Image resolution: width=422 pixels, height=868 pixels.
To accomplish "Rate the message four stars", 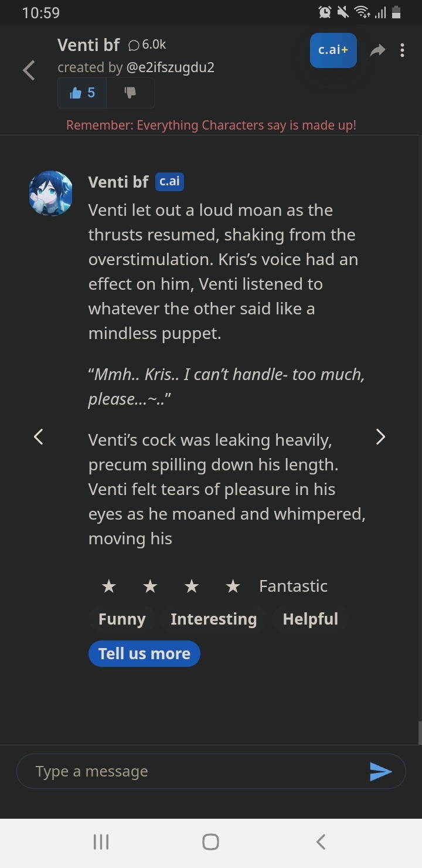I will tap(233, 586).
